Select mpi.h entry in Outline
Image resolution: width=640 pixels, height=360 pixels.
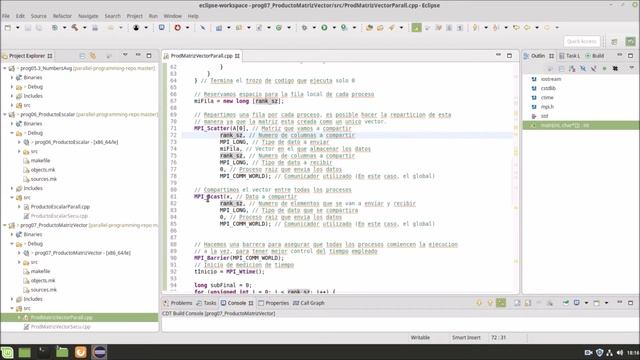pos(547,107)
